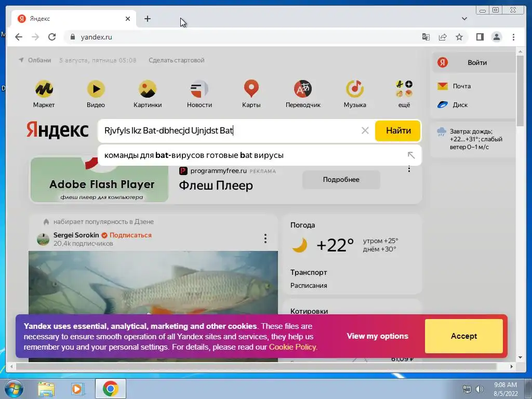Open Chrome profile avatar
This screenshot has height=399, width=532.
pos(496,37)
